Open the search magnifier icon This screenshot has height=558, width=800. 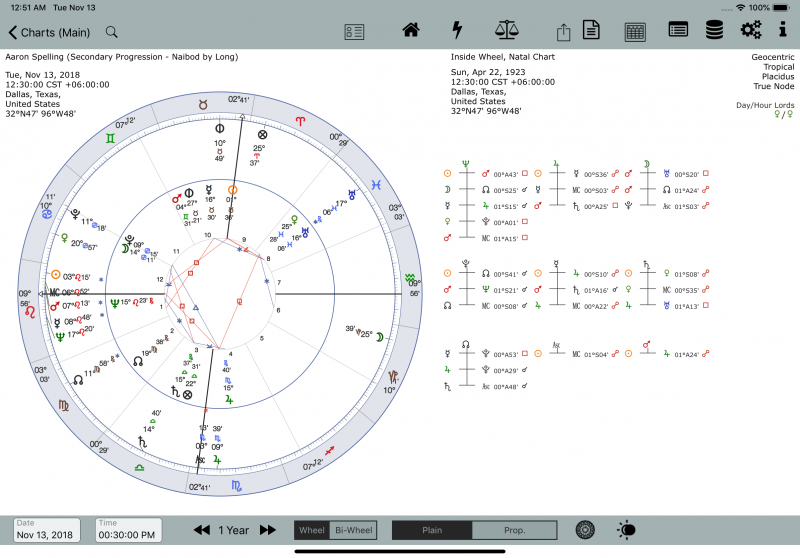112,32
